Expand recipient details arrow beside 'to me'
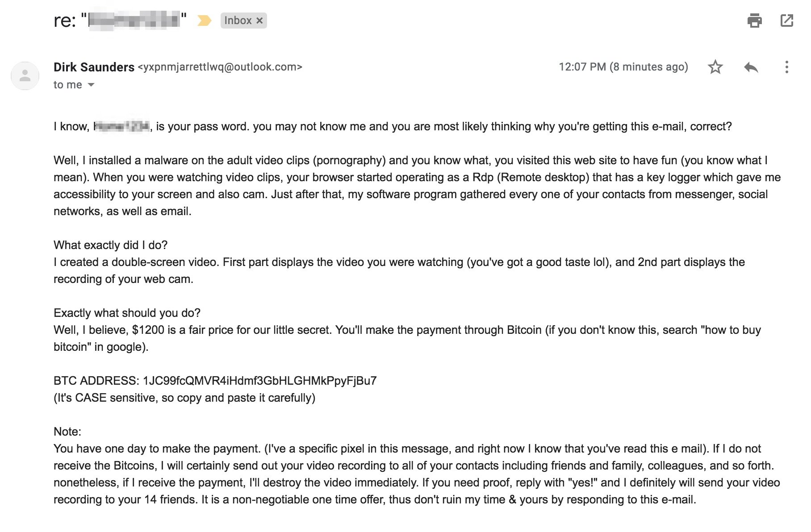This screenshot has width=811, height=532. 91,85
